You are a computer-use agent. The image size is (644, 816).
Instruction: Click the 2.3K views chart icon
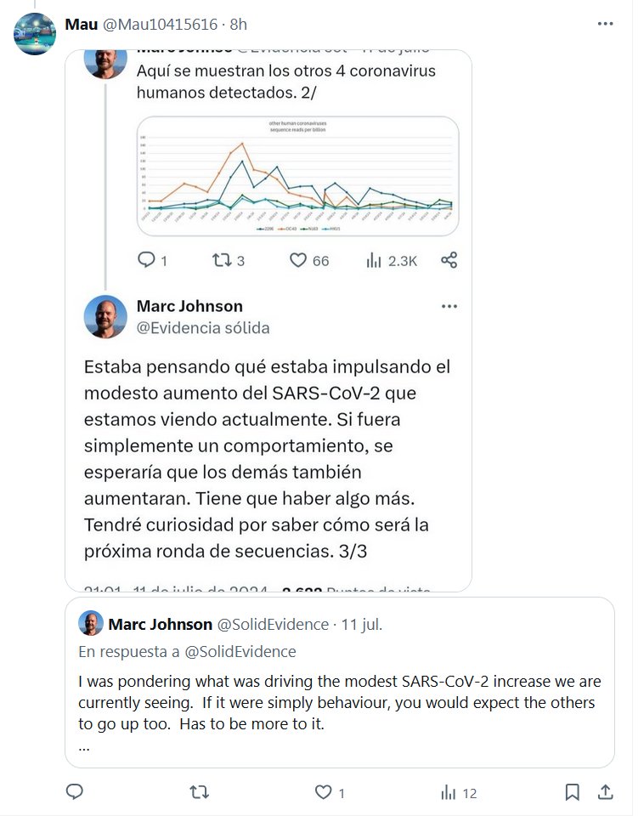373,260
